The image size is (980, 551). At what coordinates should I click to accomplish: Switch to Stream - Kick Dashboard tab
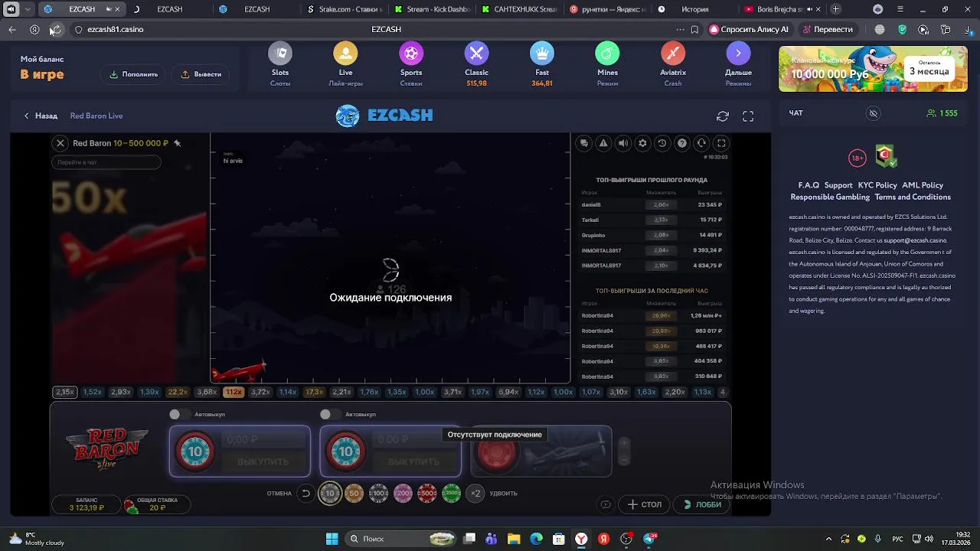click(431, 9)
